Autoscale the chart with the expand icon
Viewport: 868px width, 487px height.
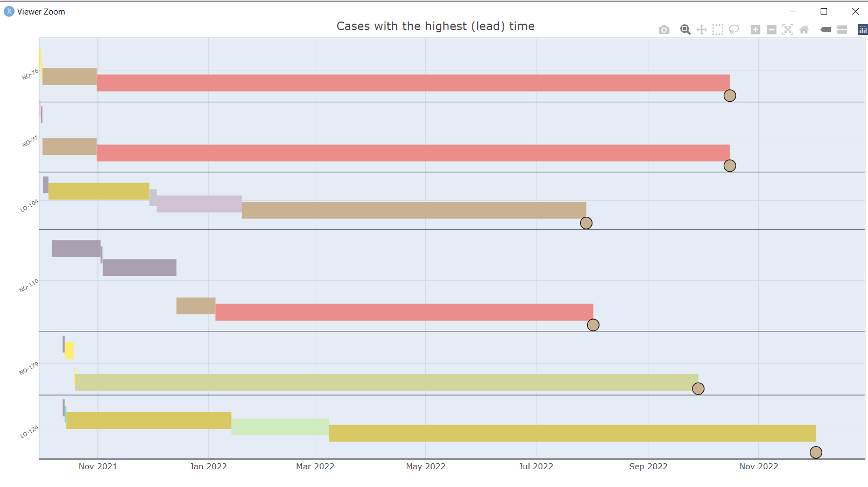[787, 30]
